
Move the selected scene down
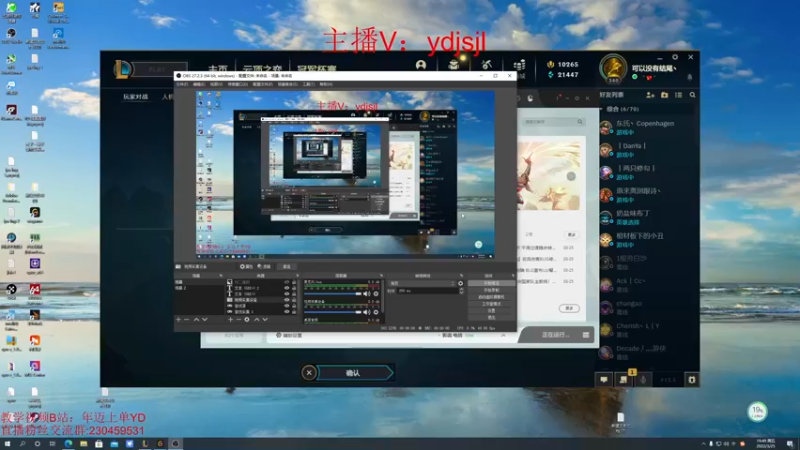click(x=205, y=319)
